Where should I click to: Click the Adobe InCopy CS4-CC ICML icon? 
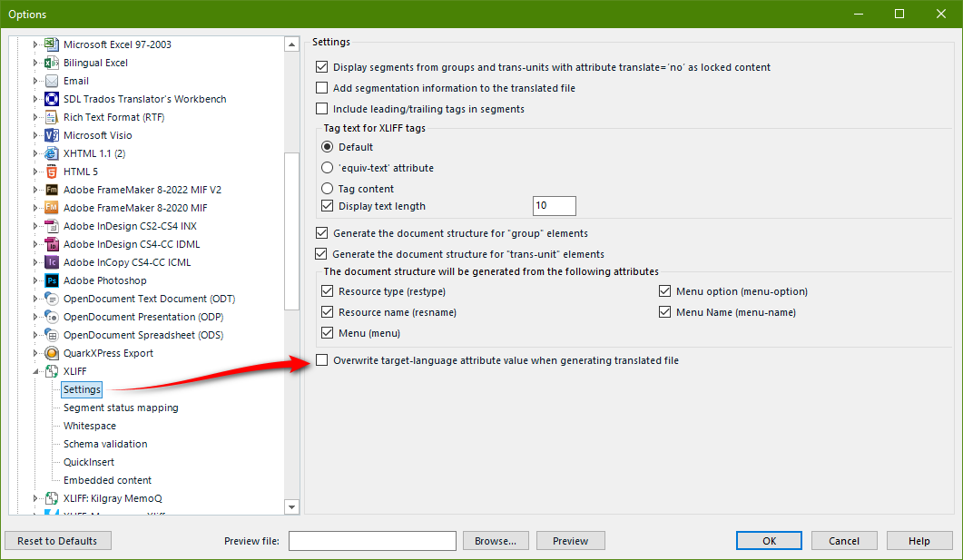pos(53,262)
